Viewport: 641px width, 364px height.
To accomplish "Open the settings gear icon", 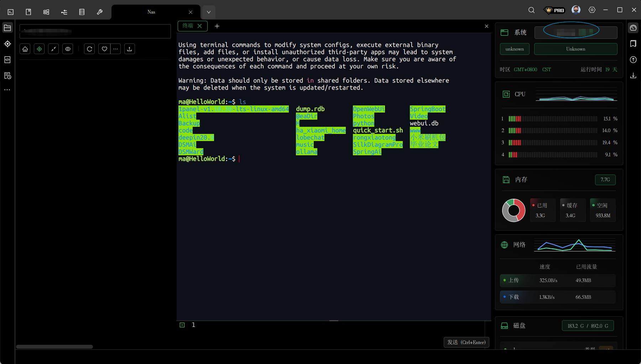I will [x=592, y=10].
